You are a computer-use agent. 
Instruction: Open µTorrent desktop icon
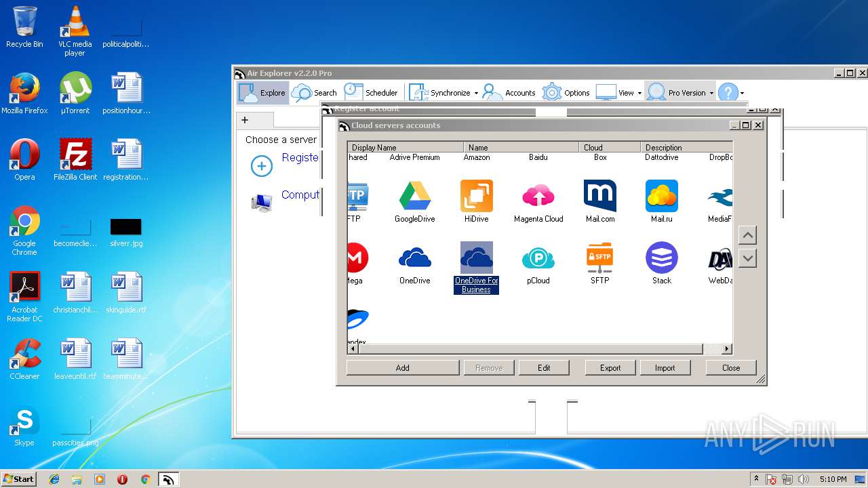75,94
